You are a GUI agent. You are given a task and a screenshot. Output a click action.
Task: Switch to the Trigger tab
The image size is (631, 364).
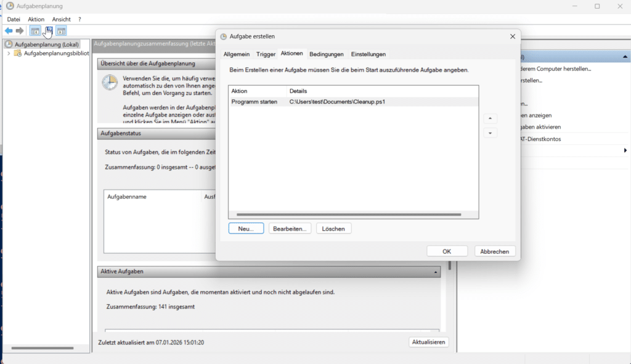click(266, 54)
